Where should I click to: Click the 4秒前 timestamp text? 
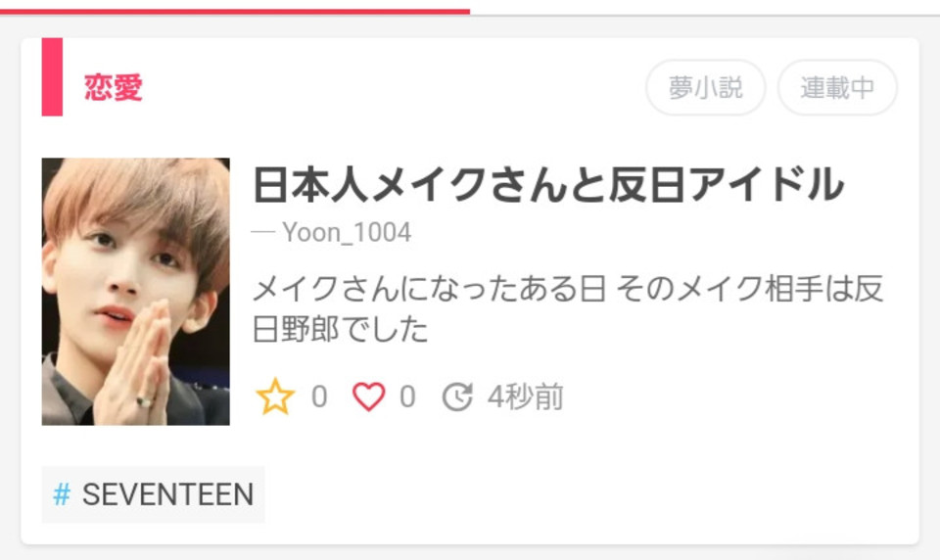[525, 397]
